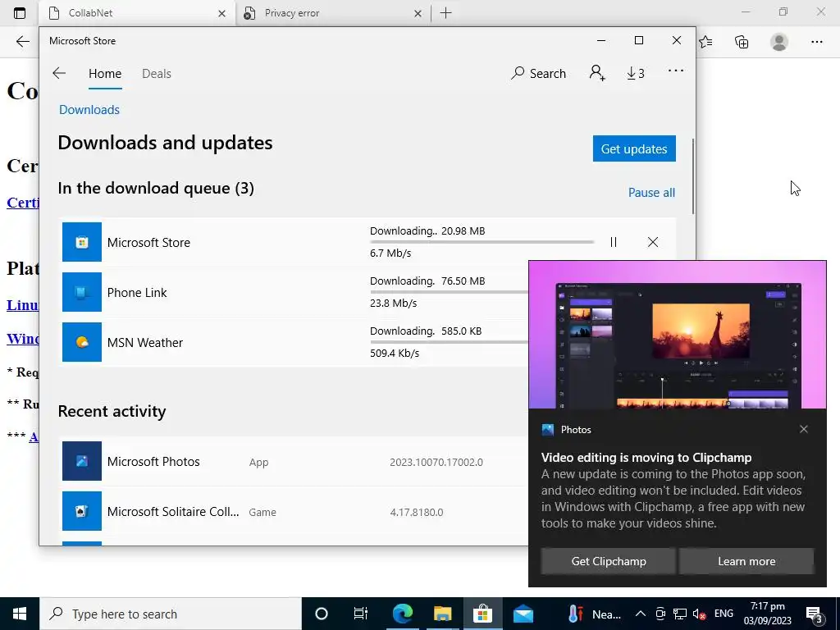Viewport: 840px width, 630px height.
Task: Open the notification center icon
Action: [x=815, y=614]
